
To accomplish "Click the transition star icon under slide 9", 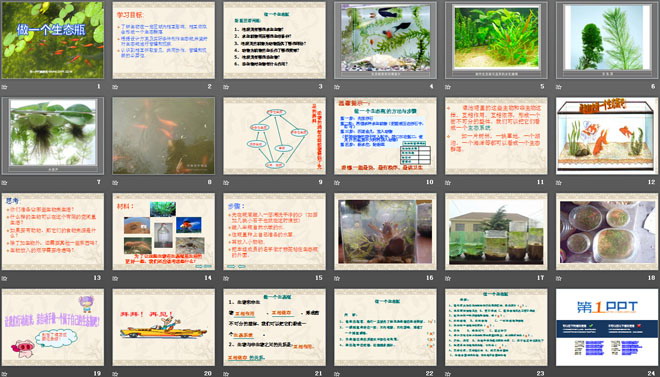I will click(226, 183).
